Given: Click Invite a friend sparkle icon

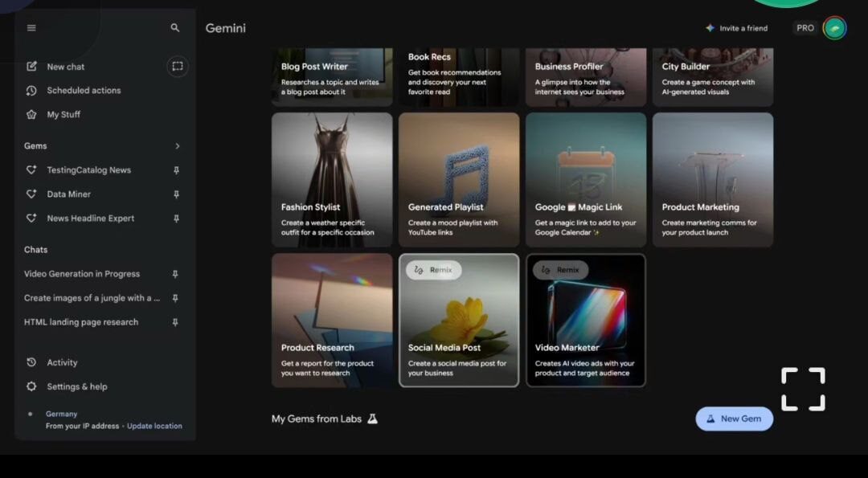Looking at the screenshot, I should coord(710,28).
